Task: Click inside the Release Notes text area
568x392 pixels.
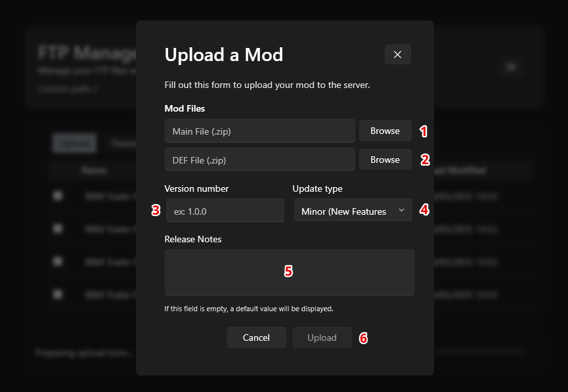Action: click(289, 272)
